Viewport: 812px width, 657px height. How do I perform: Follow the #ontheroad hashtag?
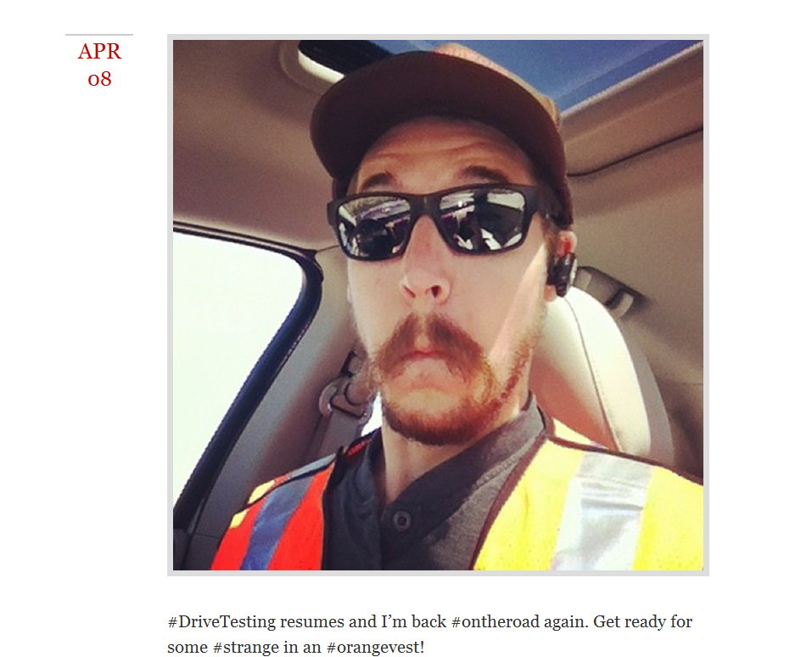click(495, 621)
